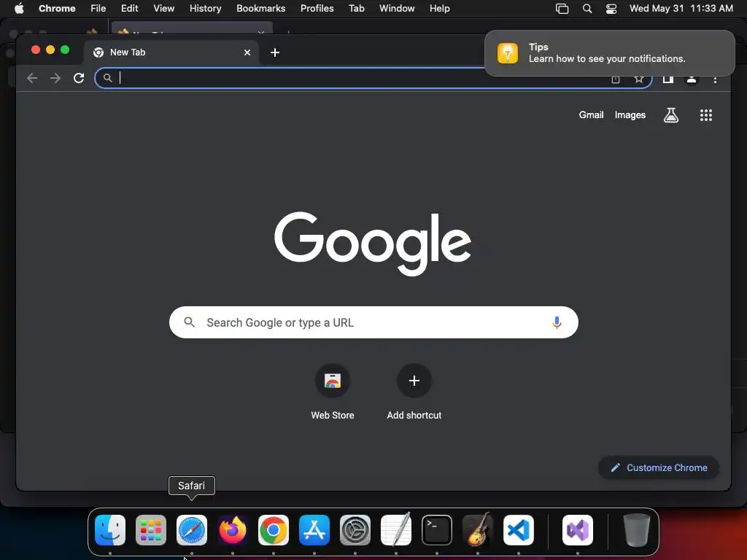Start voice search with the microphone
Screen dimensions: 747x560
click(556, 322)
